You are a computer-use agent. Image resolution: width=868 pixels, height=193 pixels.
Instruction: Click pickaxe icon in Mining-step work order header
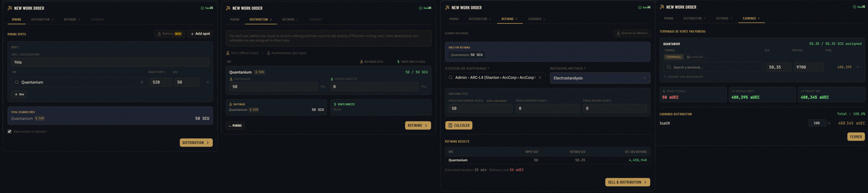click(10, 8)
